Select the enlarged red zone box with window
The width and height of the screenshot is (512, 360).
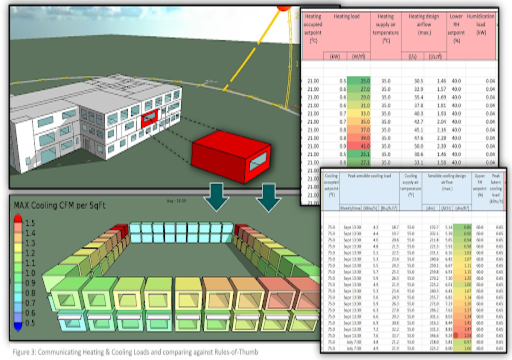[232, 156]
